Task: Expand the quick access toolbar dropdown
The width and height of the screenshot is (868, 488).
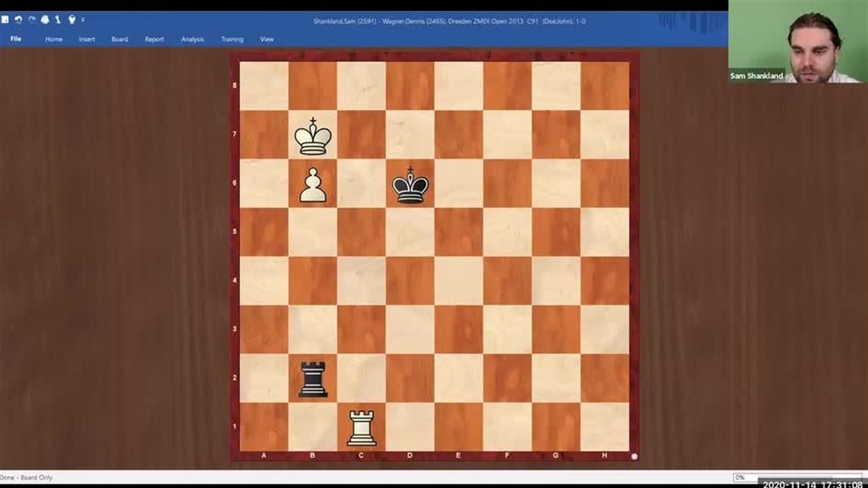Action: (83, 20)
